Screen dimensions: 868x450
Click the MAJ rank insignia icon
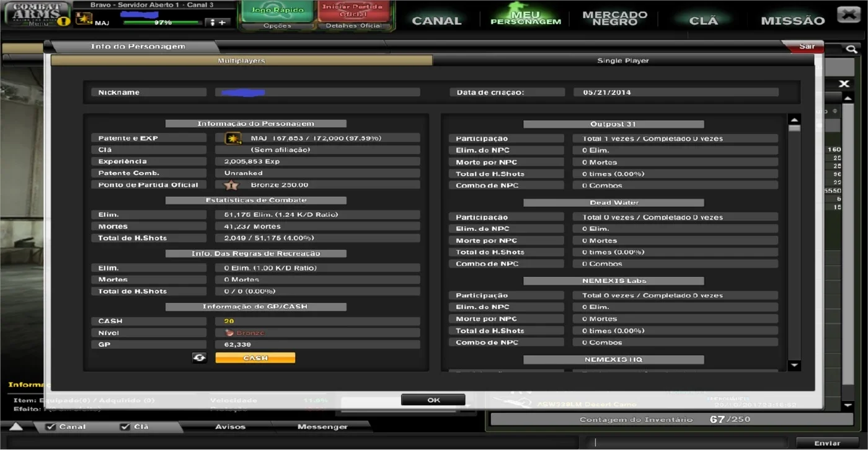[x=84, y=19]
